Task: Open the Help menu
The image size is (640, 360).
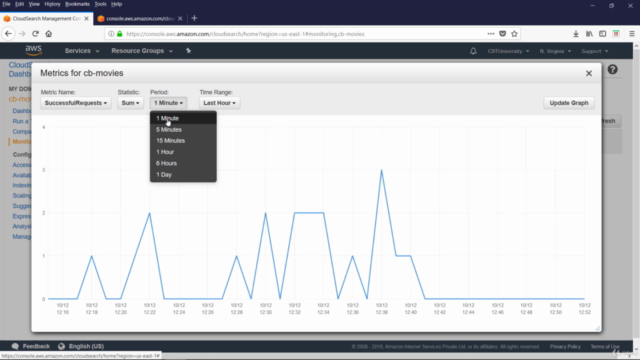Action: [116, 4]
